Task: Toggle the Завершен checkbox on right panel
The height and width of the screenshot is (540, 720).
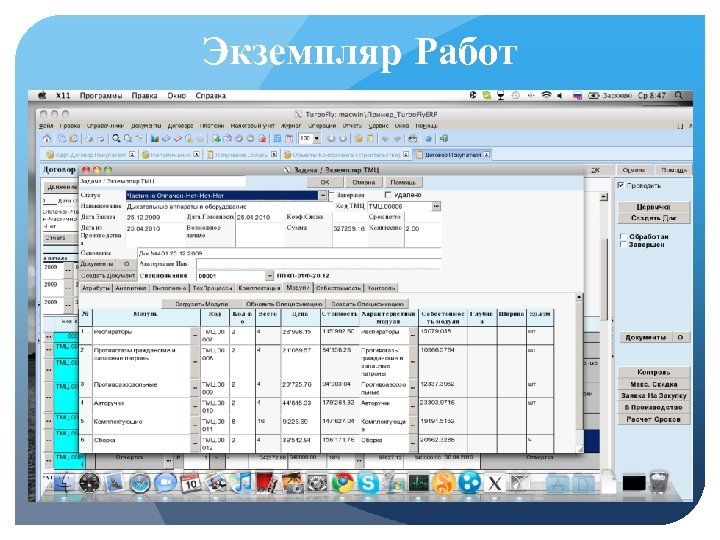Action: tap(623, 245)
